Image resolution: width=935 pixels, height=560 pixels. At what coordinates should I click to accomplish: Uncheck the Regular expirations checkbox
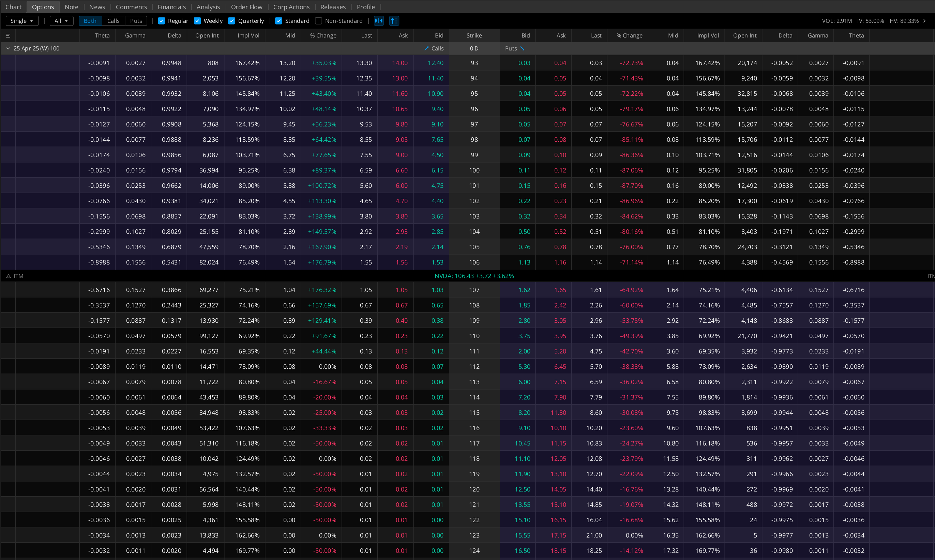(162, 21)
